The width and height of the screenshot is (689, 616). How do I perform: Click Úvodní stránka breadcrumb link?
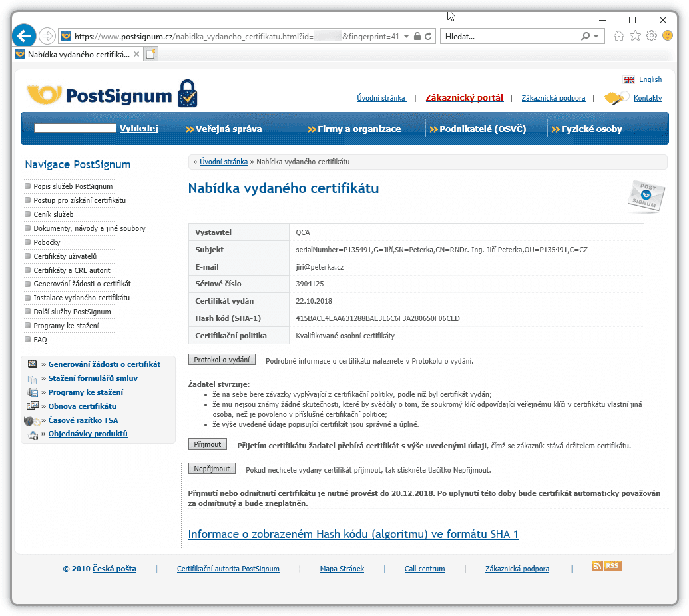224,162
